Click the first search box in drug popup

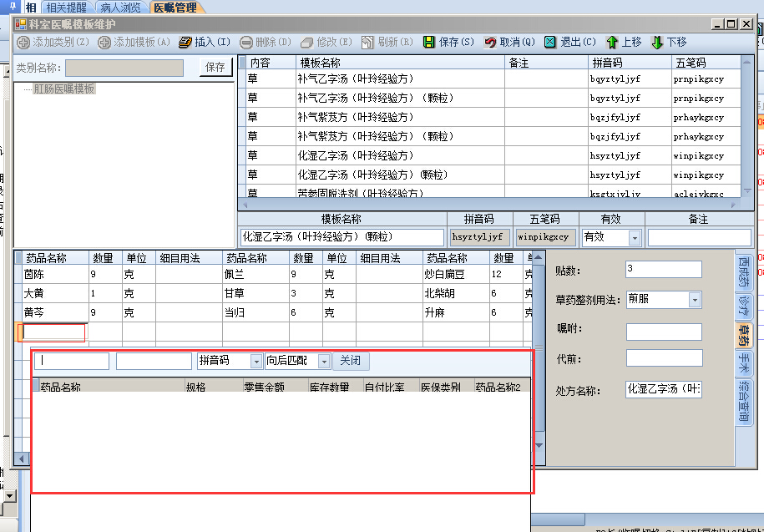72,361
